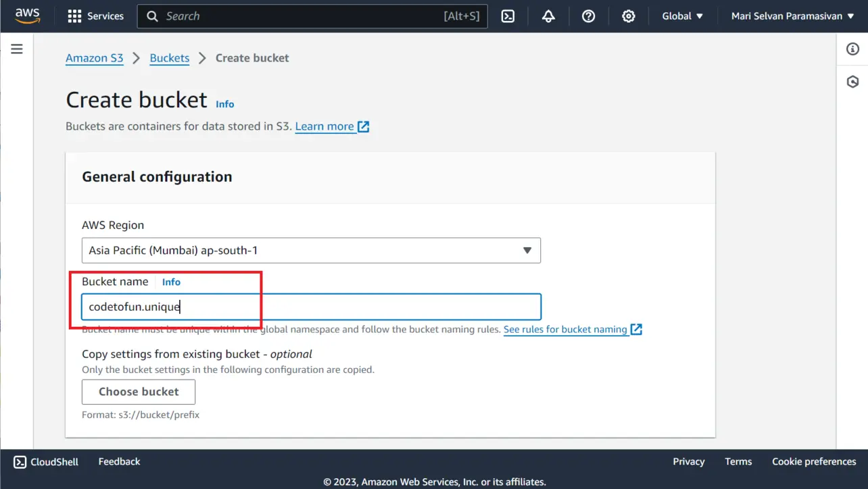
Task: Click the Format: s3://bucket/prefix hint text
Action: click(141, 415)
